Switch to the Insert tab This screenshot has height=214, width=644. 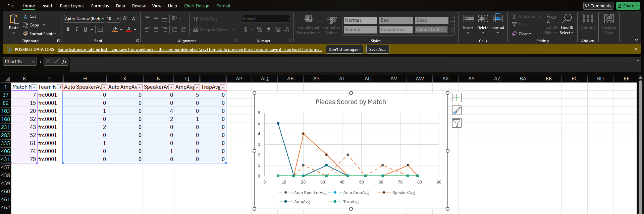pyautogui.click(x=47, y=6)
